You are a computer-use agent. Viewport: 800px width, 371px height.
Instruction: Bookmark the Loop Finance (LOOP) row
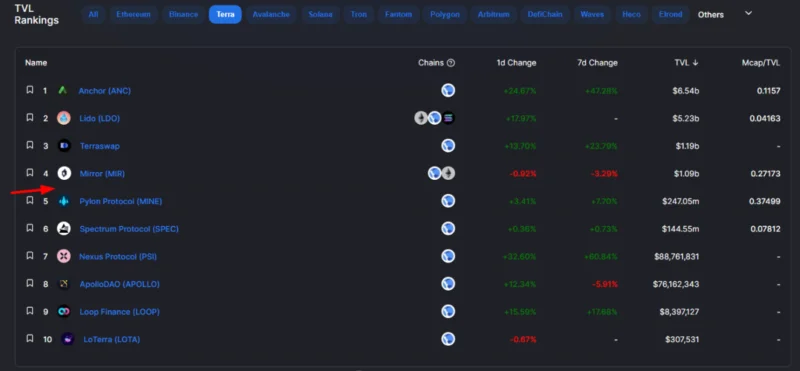point(30,310)
